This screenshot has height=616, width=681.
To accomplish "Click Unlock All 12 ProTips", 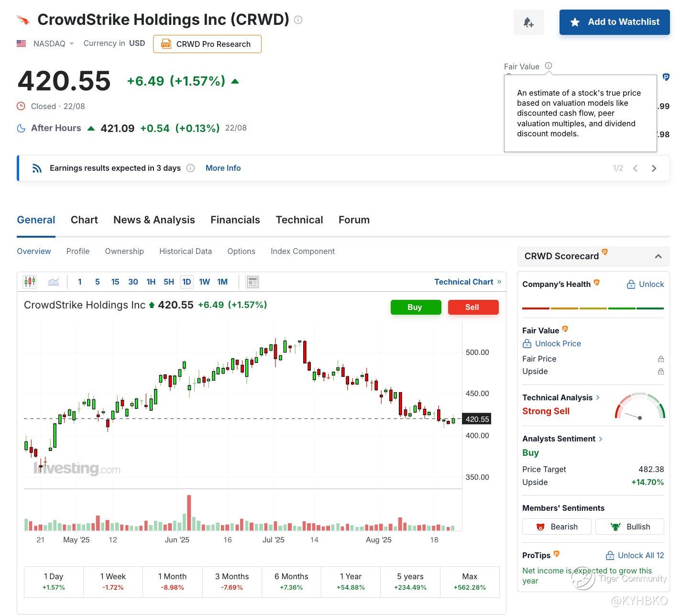I will (635, 555).
